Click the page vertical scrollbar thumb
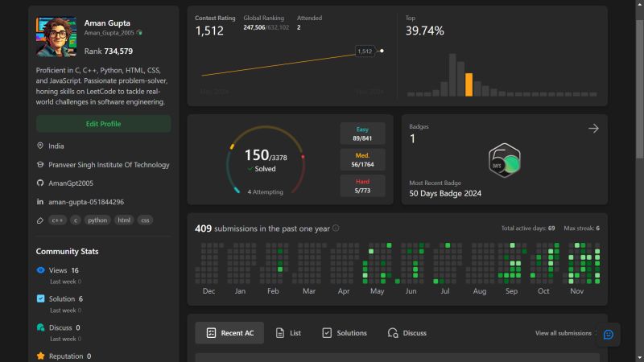This screenshot has height=362, width=644. pos(639,88)
